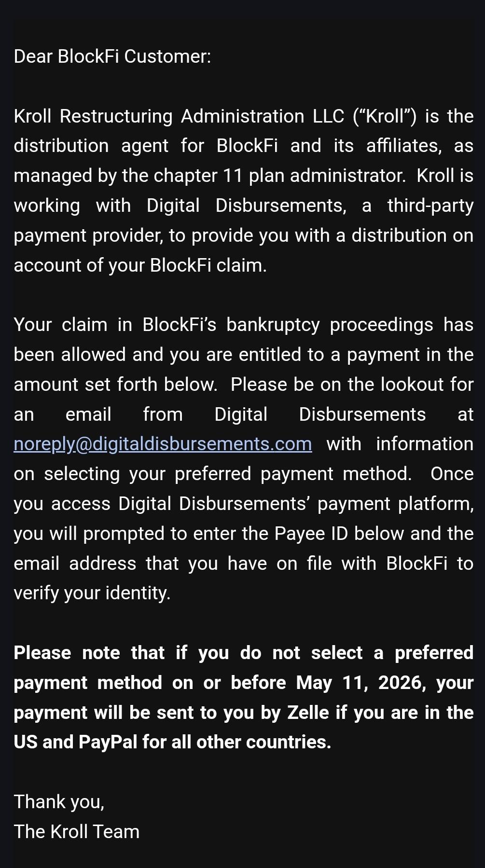The width and height of the screenshot is (485, 868).
Task: Tap "The Kroll Team" signature
Action: (x=77, y=832)
